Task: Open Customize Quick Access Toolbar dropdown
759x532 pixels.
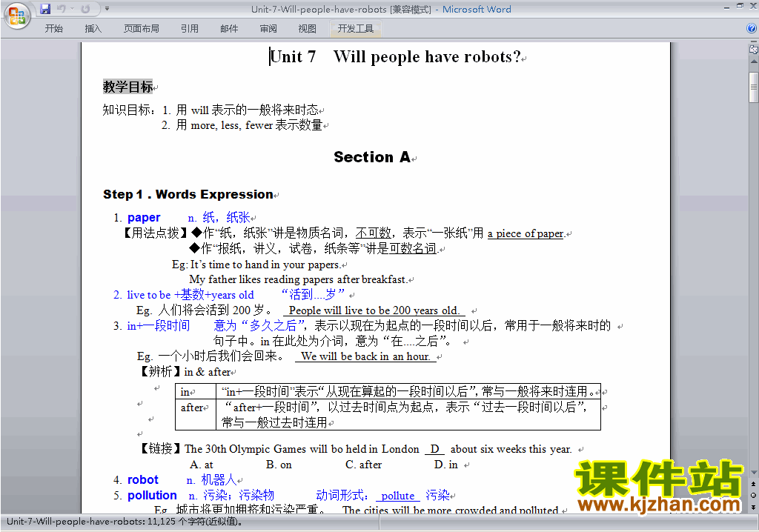Action: click(107, 9)
